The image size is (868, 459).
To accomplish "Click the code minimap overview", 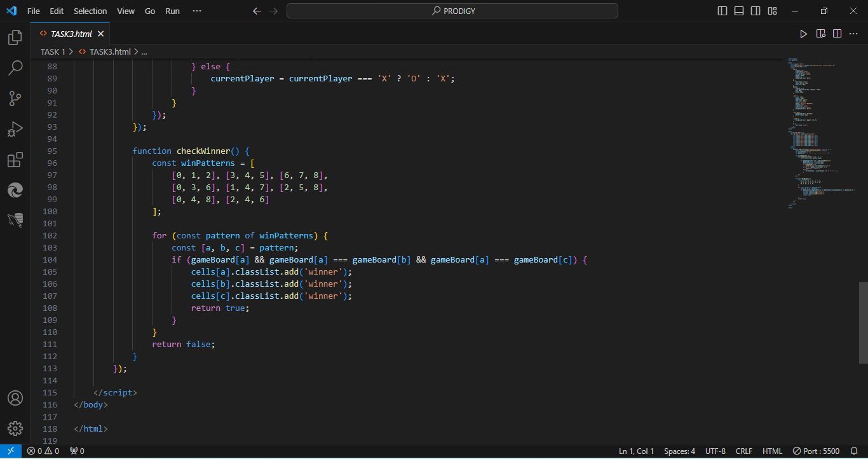I will point(820,134).
